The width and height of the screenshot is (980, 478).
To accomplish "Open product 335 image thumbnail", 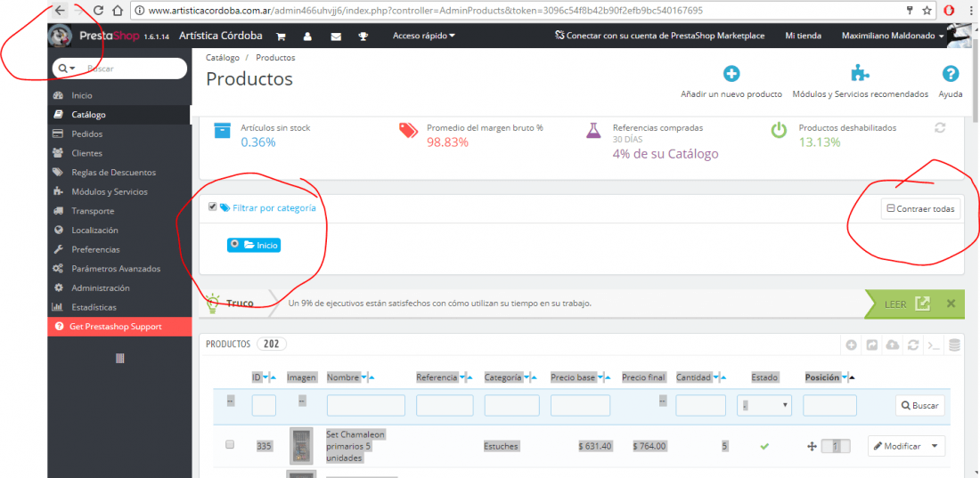I will click(301, 446).
